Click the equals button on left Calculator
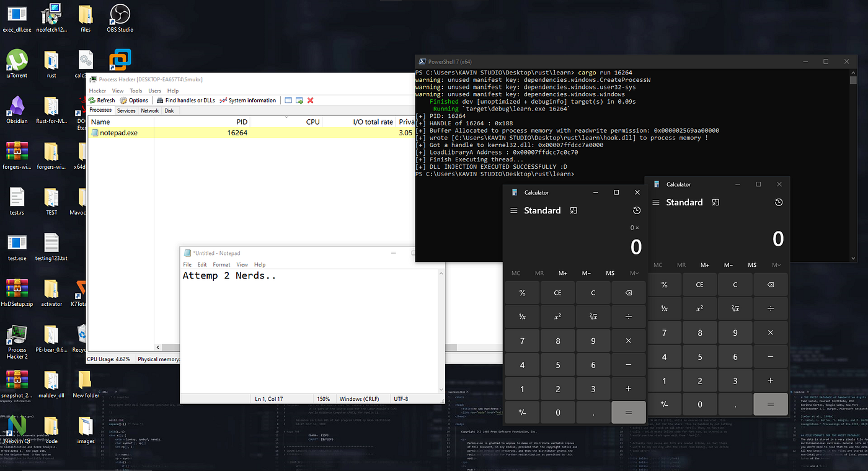This screenshot has width=868, height=471. pos(628,413)
